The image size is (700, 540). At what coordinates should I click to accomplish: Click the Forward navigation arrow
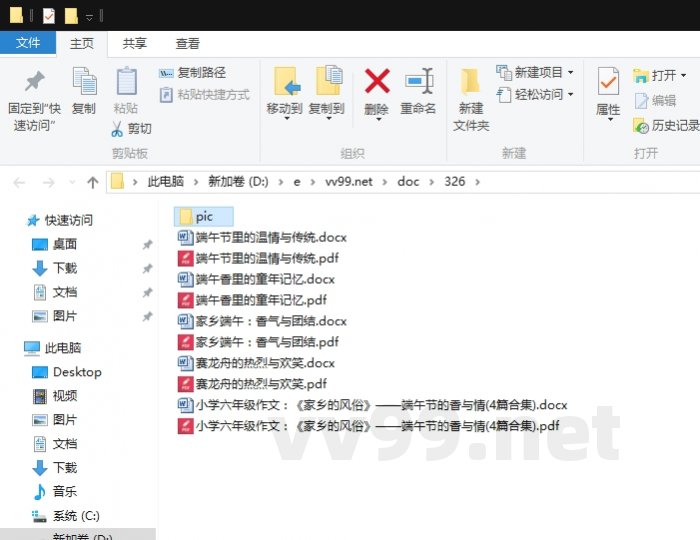[48, 182]
